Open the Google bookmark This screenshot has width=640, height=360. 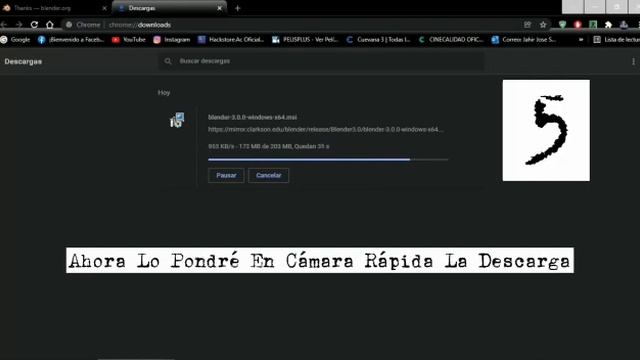(16, 40)
